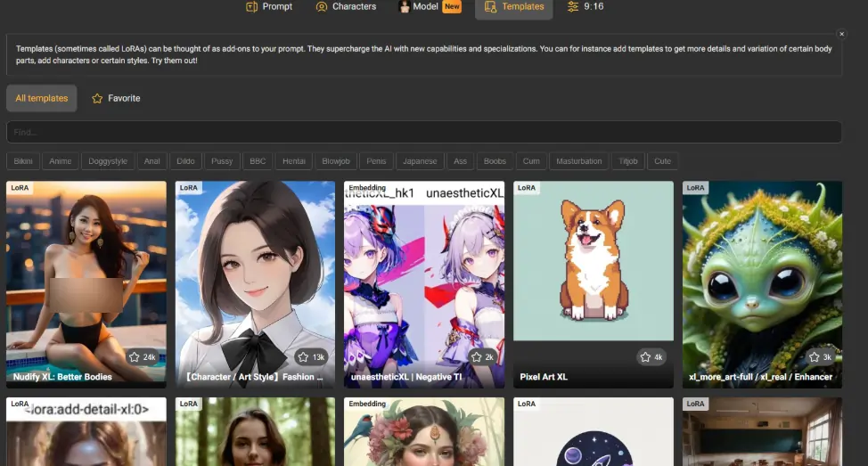Filter templates by Hentai tag
The height and width of the screenshot is (466, 868).
[x=294, y=161]
